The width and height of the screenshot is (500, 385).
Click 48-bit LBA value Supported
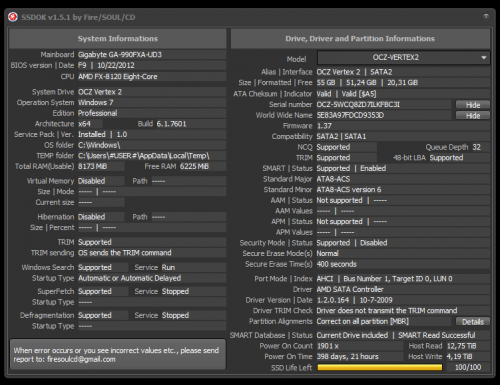click(x=446, y=158)
